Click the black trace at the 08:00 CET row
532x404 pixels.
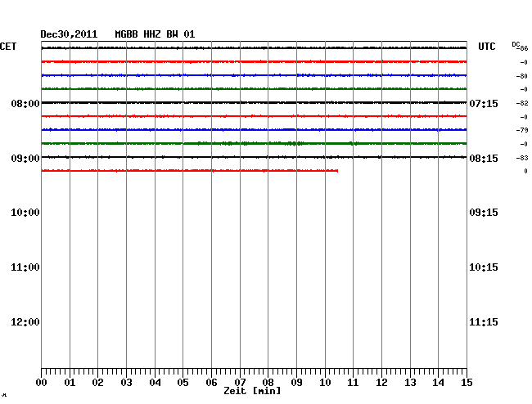coord(254,102)
